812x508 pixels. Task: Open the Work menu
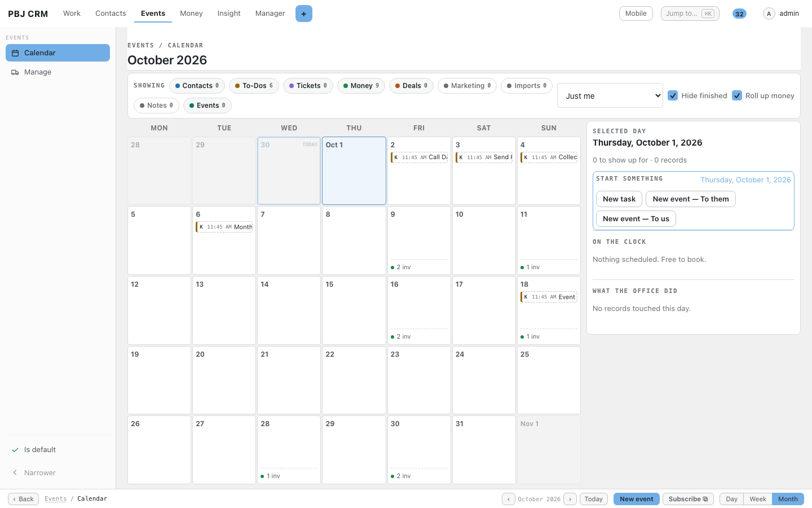[x=72, y=14]
